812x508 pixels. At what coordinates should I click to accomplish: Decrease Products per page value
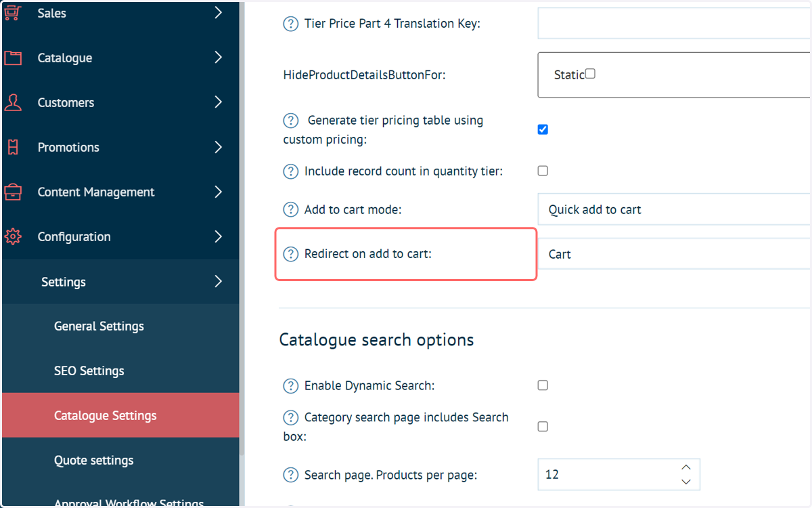686,482
